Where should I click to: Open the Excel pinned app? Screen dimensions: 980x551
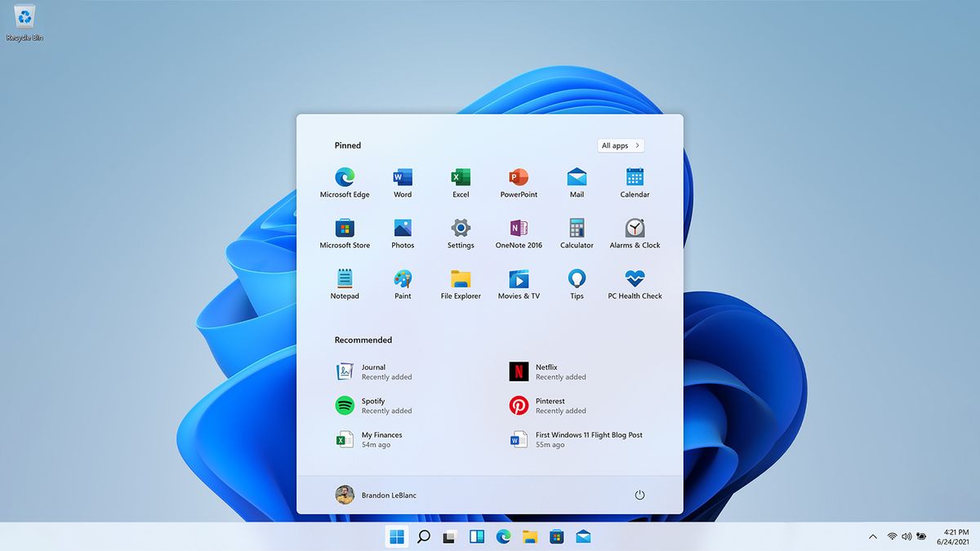(461, 178)
